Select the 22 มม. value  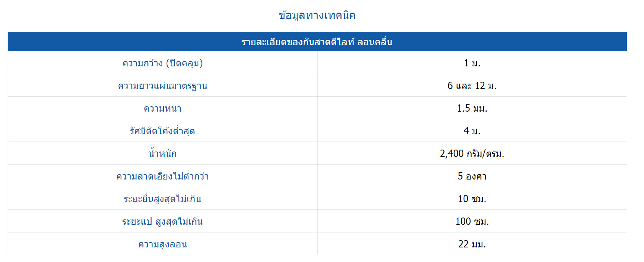472,244
